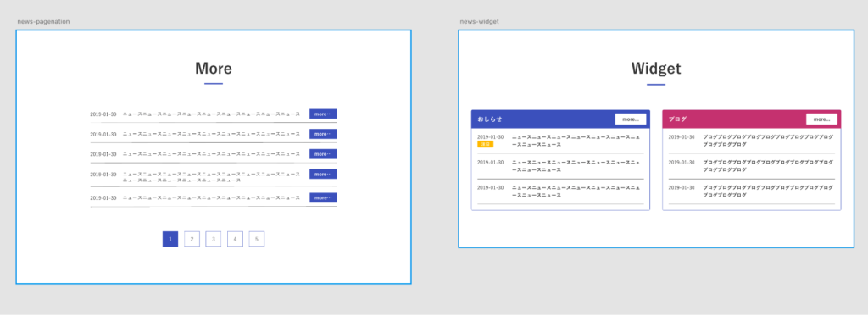Go to pagination page 2
This screenshot has height=316, width=868.
[192, 239]
